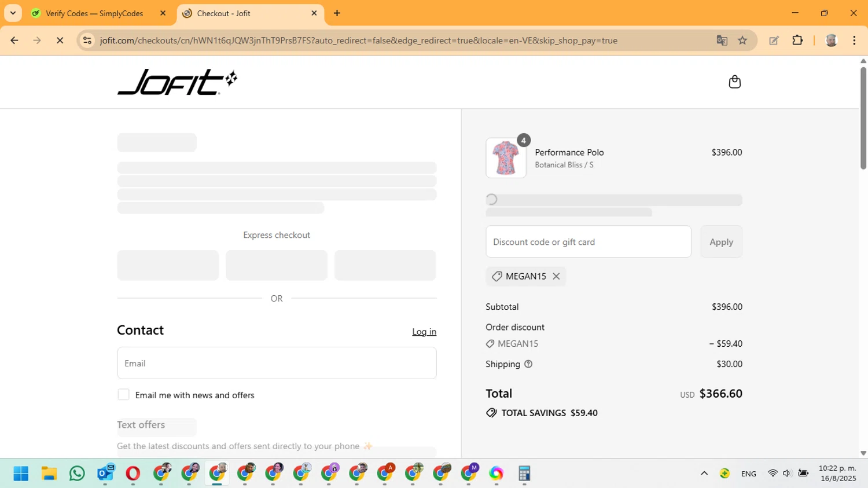This screenshot has width=868, height=488.
Task: Open the Shipping help info icon
Action: (x=528, y=364)
